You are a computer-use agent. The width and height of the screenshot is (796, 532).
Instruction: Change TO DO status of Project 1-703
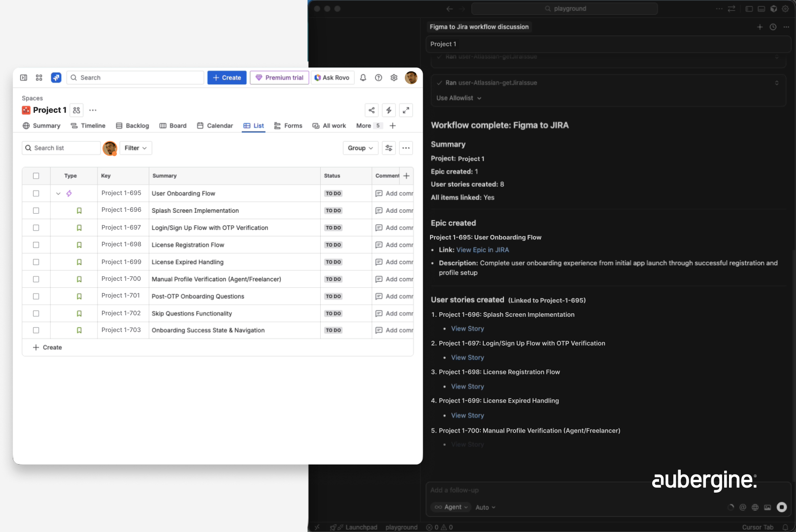point(333,331)
